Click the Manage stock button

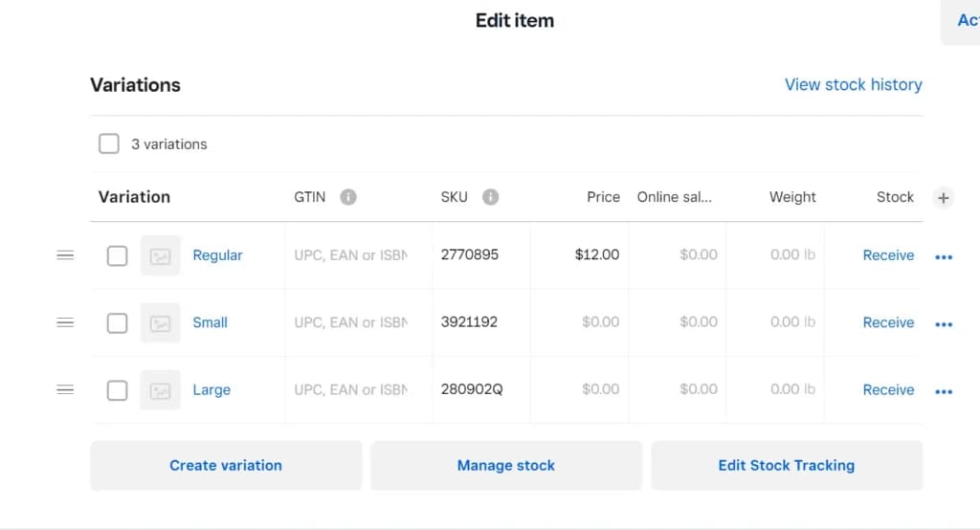(x=506, y=466)
